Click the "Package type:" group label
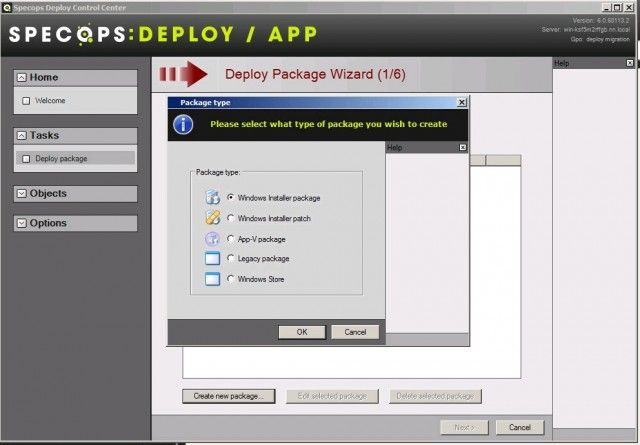Viewport: 640px width, 445px height. click(218, 172)
